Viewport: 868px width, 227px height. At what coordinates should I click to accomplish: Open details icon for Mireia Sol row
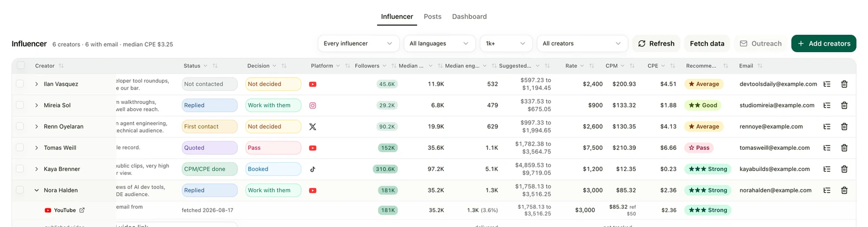click(827, 105)
